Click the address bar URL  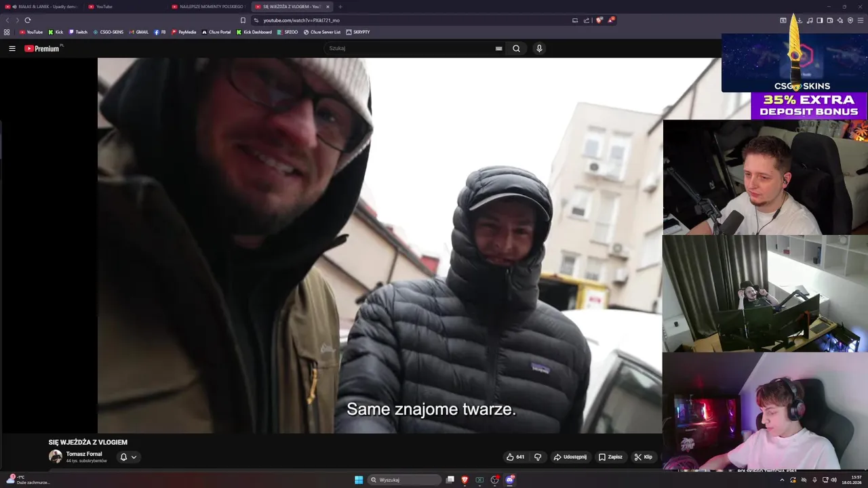point(301,20)
